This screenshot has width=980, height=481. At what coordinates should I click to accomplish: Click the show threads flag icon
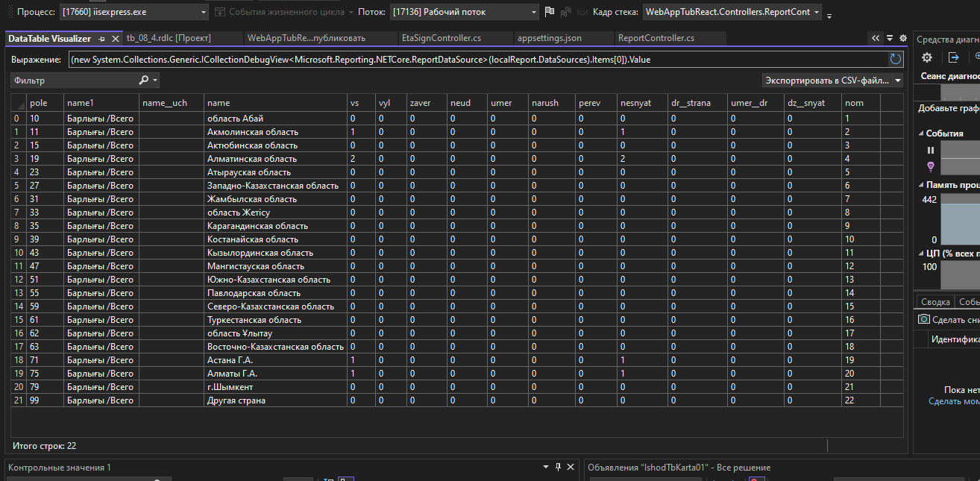(x=550, y=12)
